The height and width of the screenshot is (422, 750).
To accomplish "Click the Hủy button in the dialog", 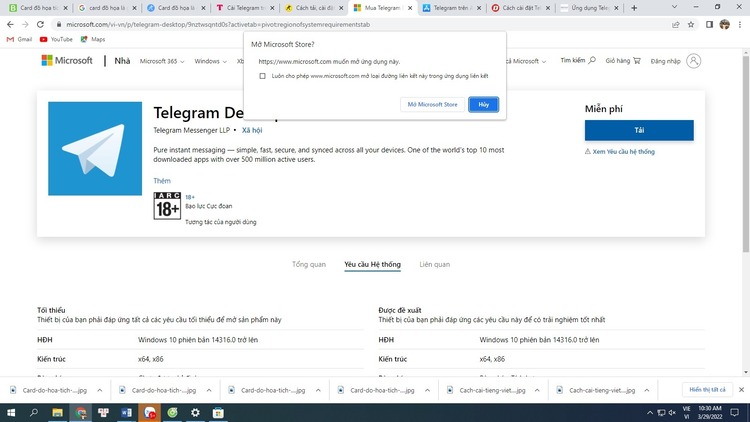I will coord(484,104).
